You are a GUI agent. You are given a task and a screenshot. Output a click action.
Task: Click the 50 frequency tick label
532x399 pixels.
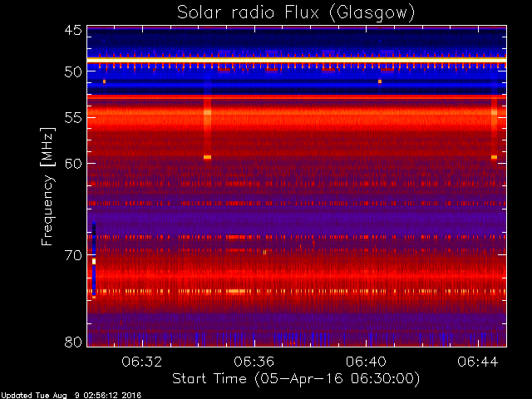pos(73,71)
